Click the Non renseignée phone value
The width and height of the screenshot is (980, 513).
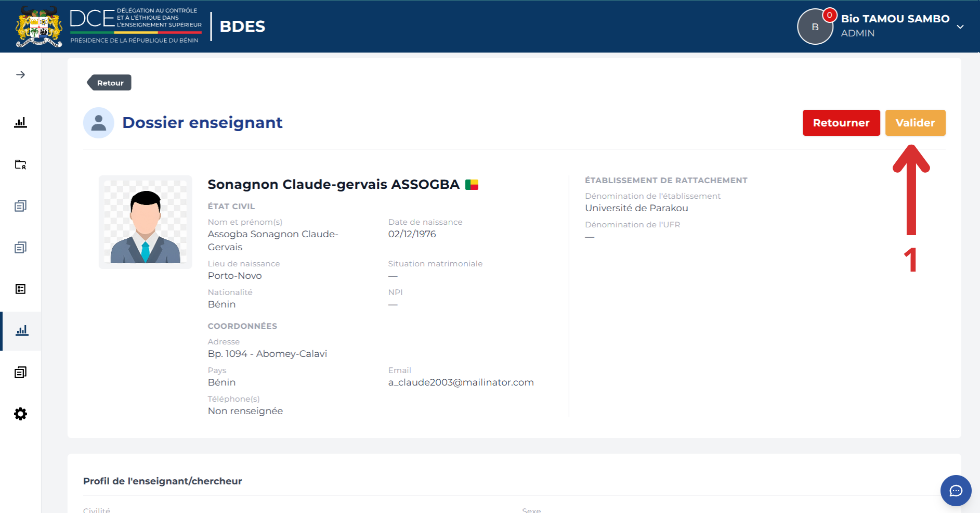pos(245,411)
